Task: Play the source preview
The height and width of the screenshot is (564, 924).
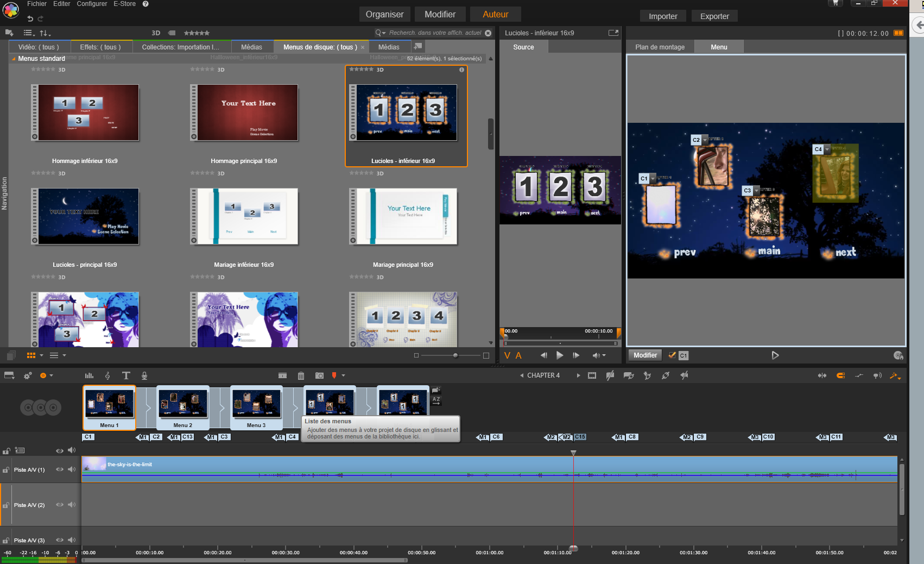Action: pos(560,355)
